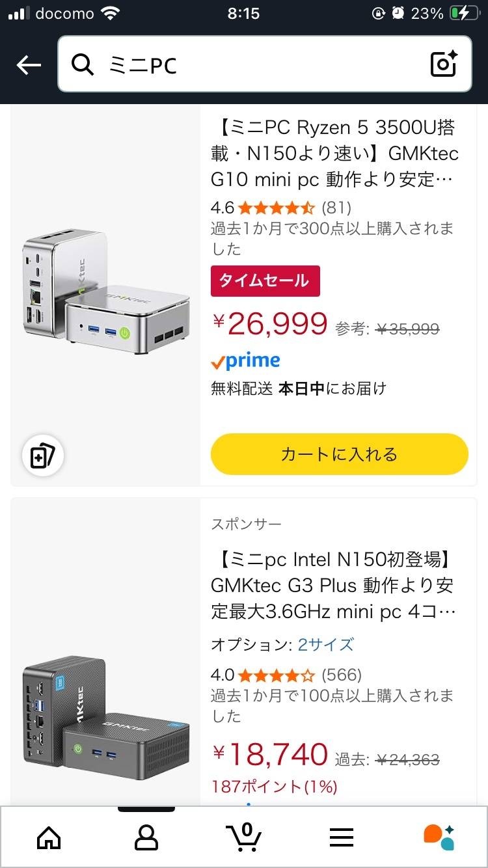Tap the タイムセール deal badge

click(265, 281)
